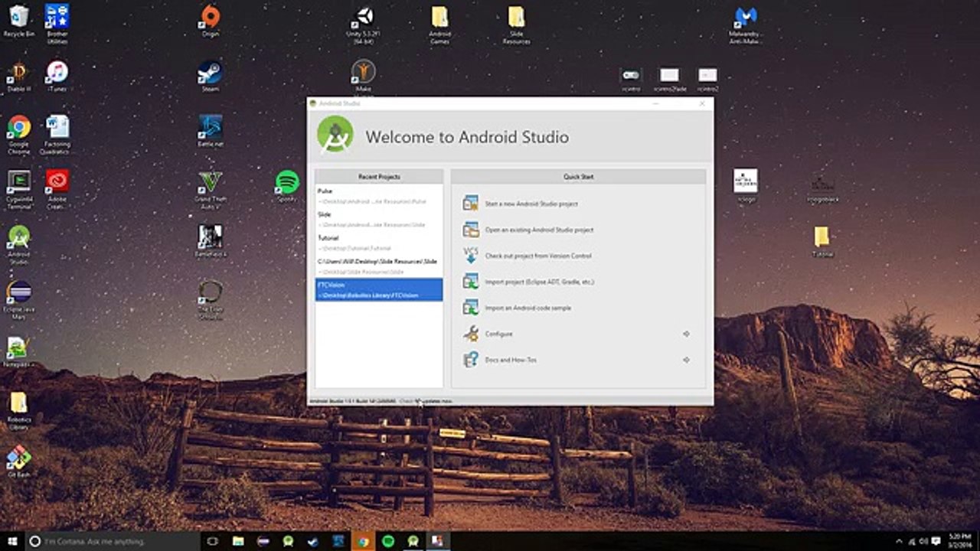Select the Android Games desktop folder
This screenshot has width=980, height=551.
tap(439, 24)
